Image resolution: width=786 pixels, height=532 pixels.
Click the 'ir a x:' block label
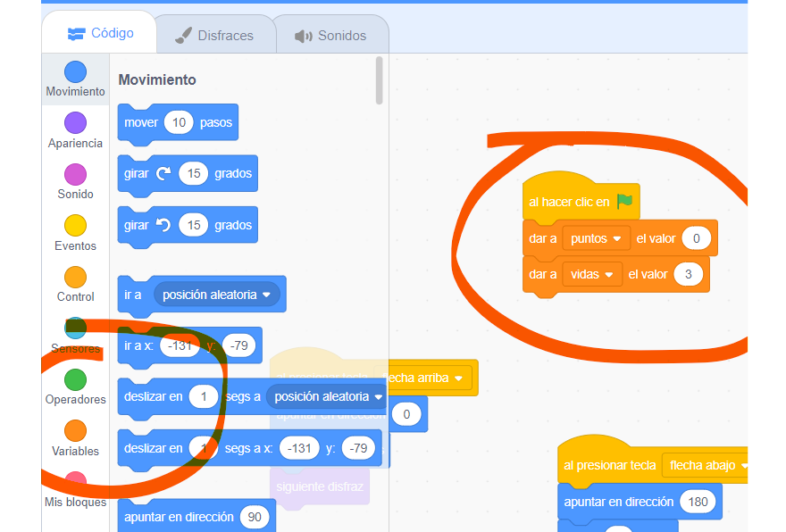tap(138, 345)
